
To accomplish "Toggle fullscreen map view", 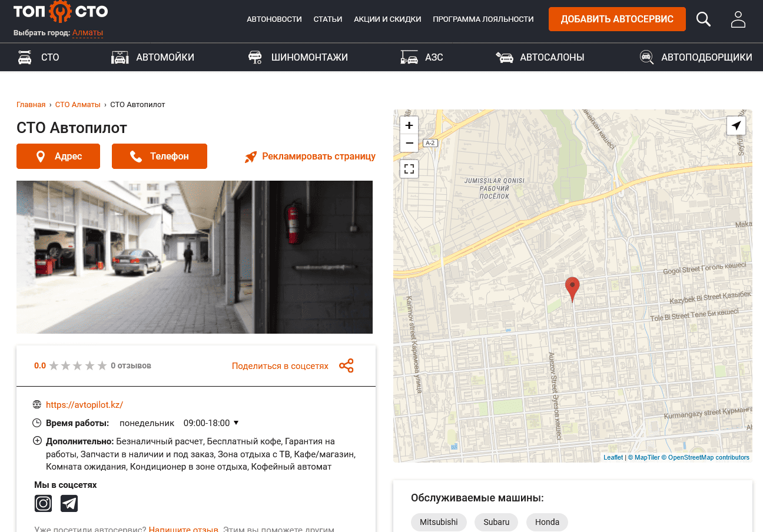I will click(409, 169).
